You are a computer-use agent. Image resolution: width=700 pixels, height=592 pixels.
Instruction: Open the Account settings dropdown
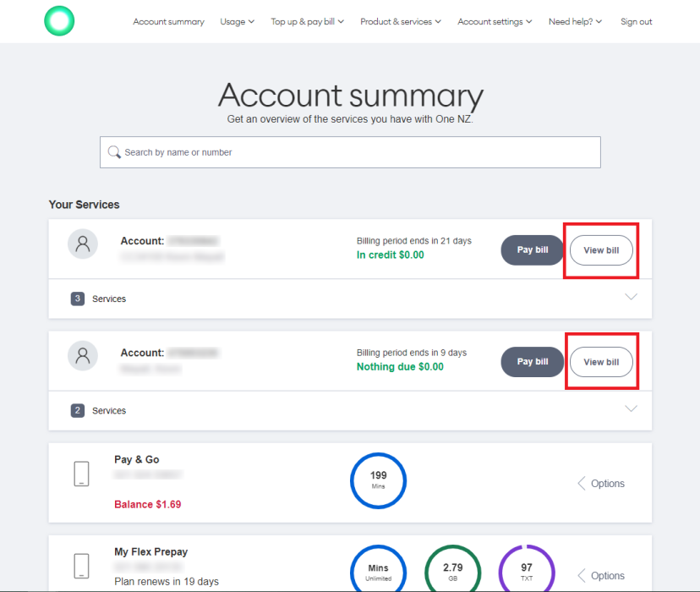[495, 21]
